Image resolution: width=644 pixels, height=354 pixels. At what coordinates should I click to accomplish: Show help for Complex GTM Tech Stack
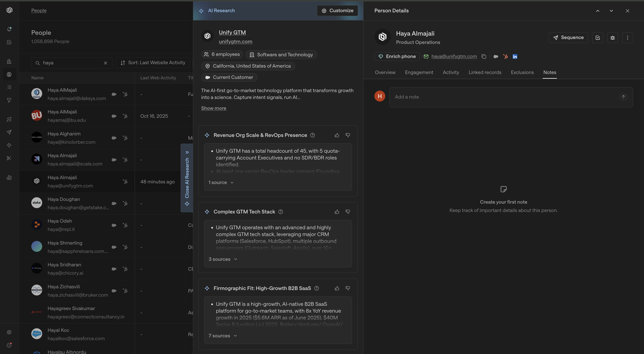281,212
